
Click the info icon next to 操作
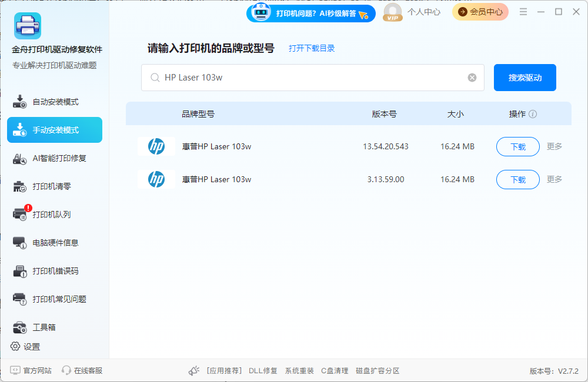(x=533, y=114)
